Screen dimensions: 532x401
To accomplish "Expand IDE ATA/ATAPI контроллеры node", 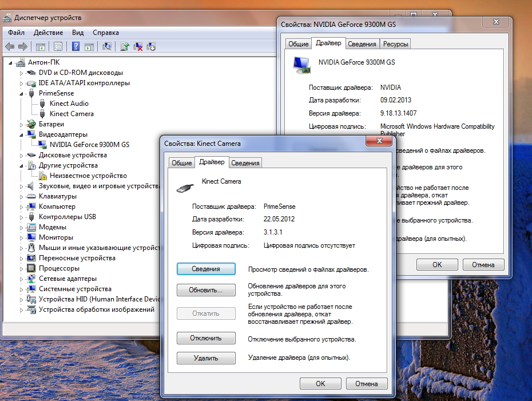I will (21, 84).
